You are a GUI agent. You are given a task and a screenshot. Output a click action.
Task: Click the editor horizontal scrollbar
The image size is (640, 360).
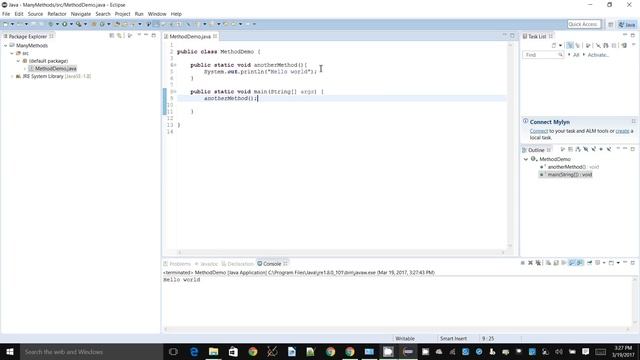341,252
